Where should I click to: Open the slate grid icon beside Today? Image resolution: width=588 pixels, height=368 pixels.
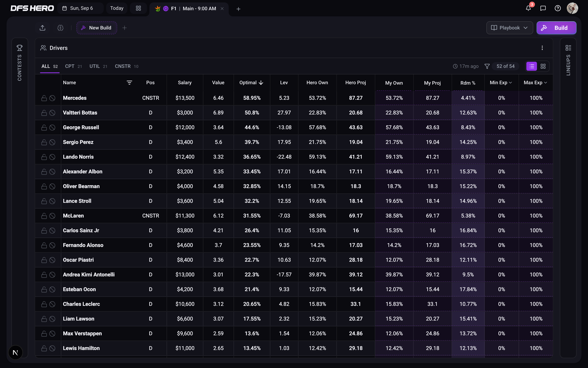click(x=138, y=8)
